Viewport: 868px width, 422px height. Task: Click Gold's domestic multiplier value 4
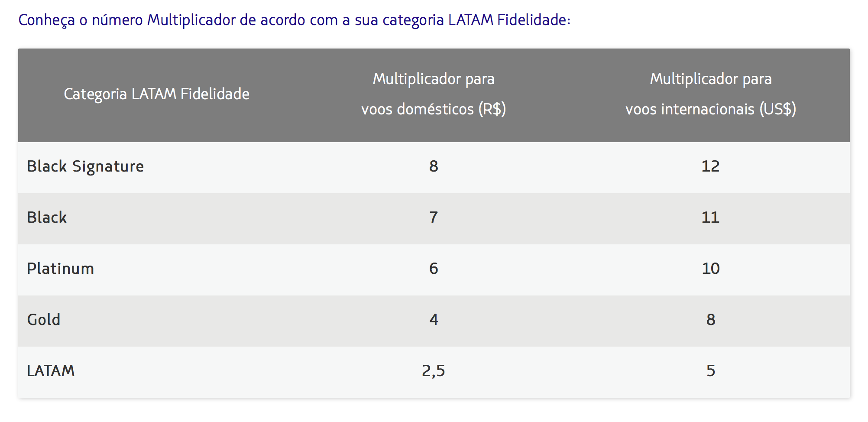(434, 320)
